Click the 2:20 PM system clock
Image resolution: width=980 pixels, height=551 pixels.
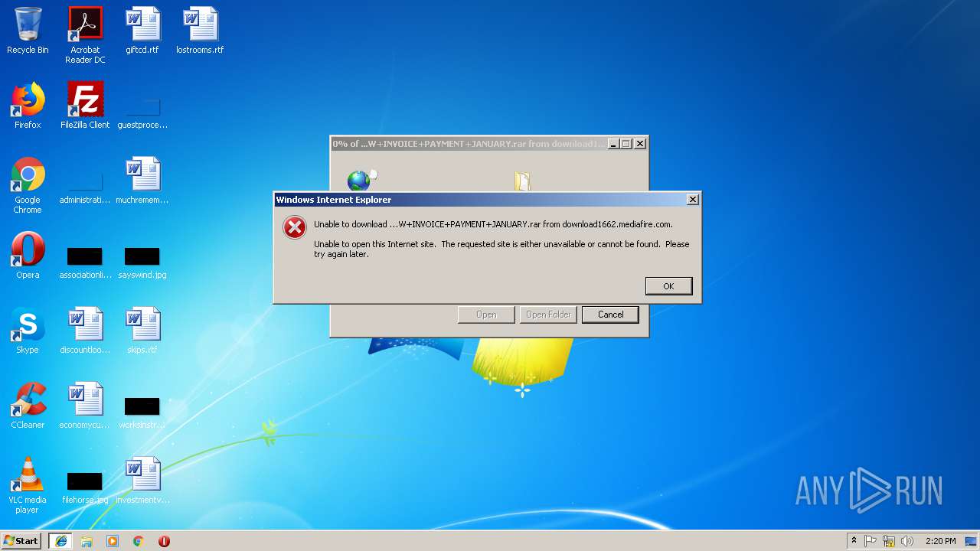click(x=940, y=541)
